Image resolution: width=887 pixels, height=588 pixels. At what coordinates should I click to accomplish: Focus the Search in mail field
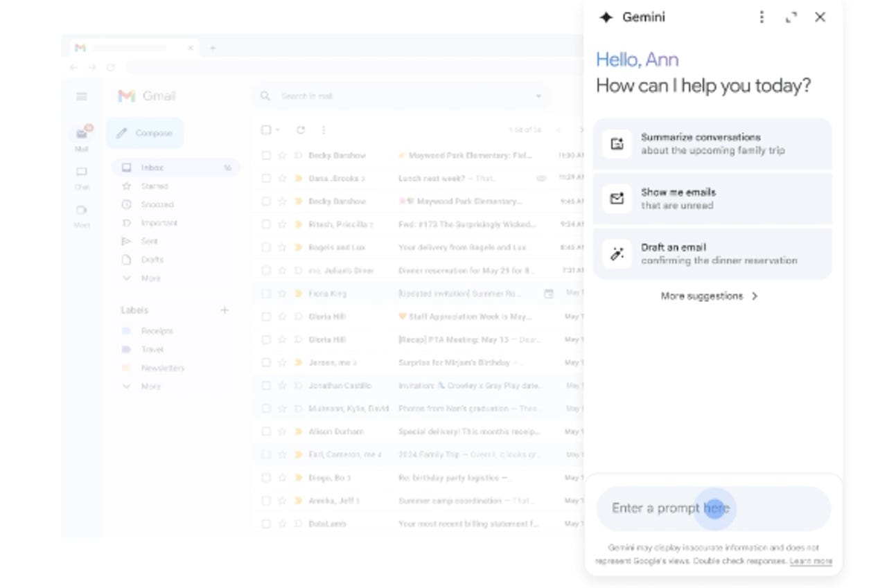[401, 96]
